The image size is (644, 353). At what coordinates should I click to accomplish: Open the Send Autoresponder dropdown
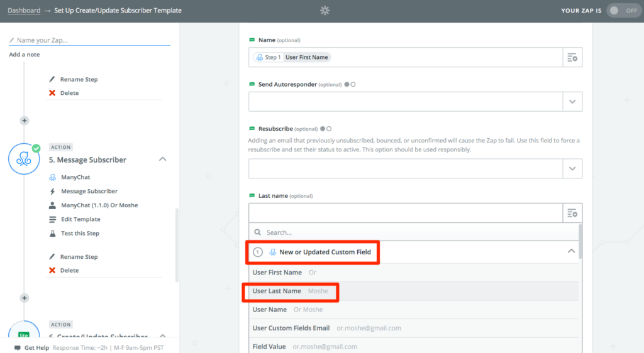point(415,102)
